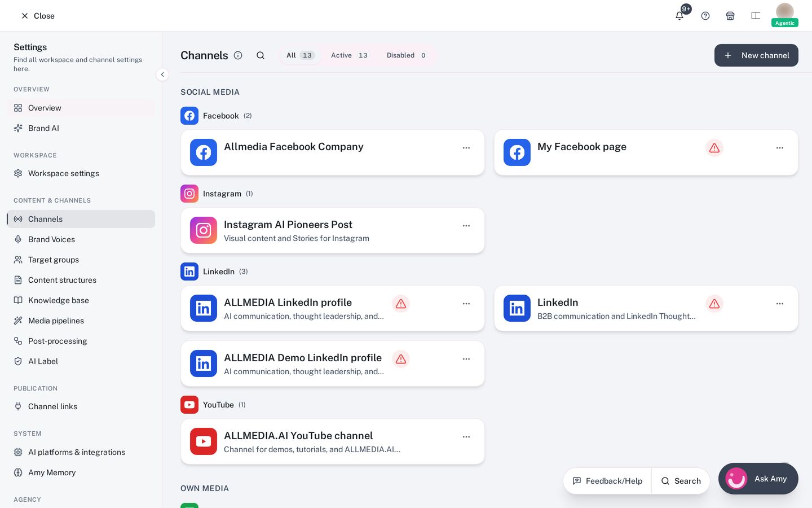This screenshot has width=812, height=508.
Task: Open the store icon in top bar
Action: pyautogui.click(x=730, y=16)
